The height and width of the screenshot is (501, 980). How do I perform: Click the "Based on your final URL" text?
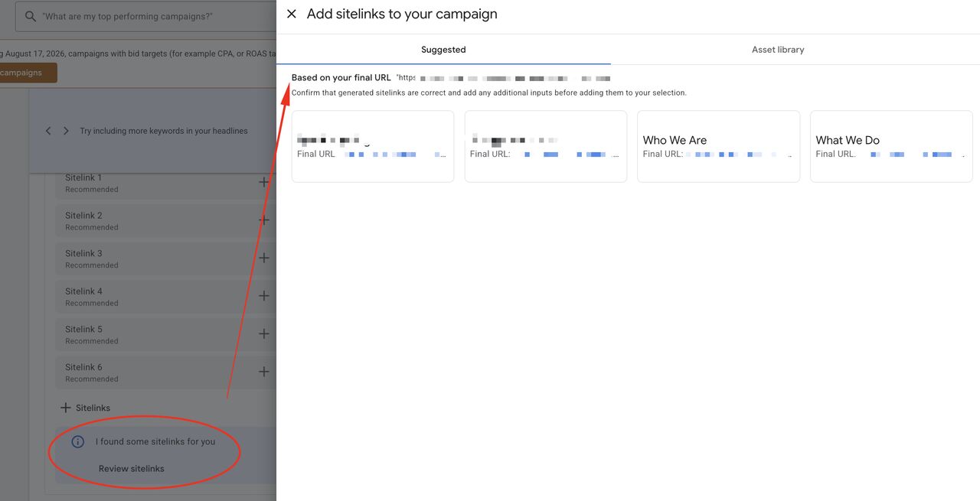[341, 78]
